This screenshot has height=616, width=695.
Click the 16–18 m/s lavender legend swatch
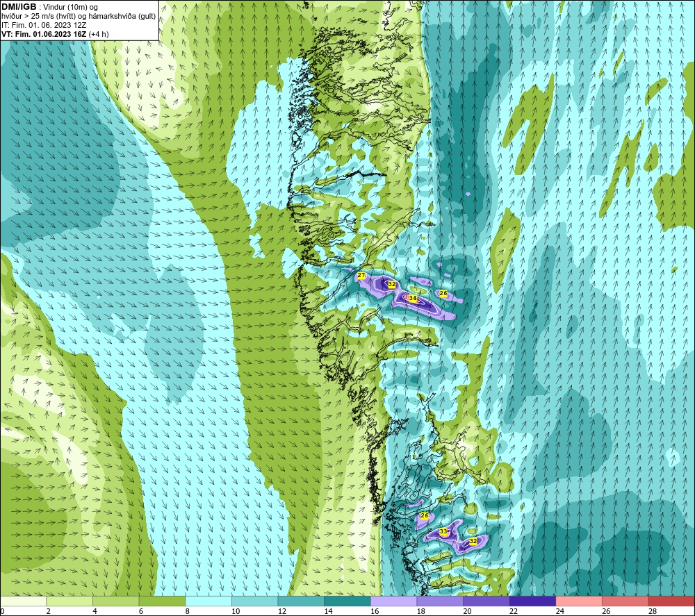click(393, 601)
